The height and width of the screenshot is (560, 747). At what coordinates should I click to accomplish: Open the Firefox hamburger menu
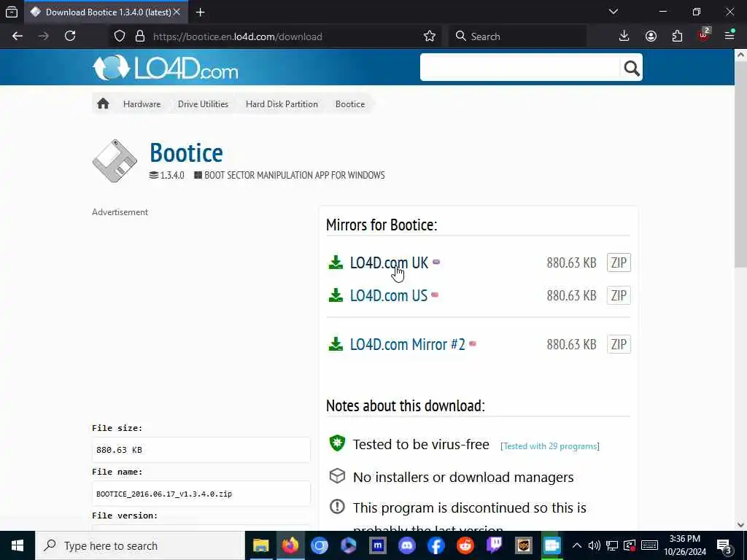pos(729,35)
